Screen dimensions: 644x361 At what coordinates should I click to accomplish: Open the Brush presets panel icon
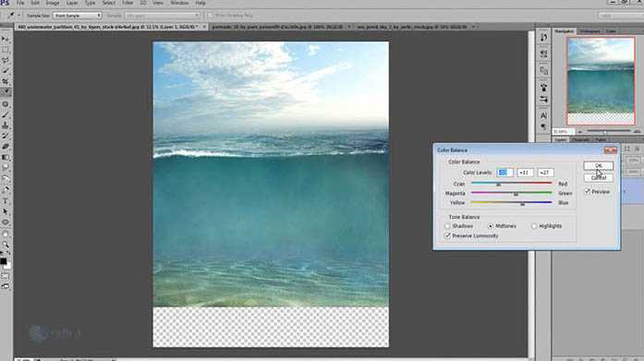click(543, 87)
